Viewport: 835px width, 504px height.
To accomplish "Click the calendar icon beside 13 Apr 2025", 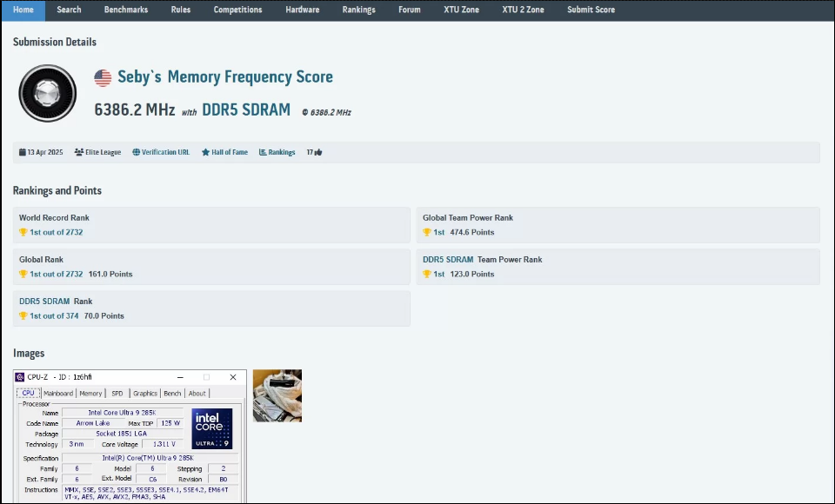I will click(23, 152).
